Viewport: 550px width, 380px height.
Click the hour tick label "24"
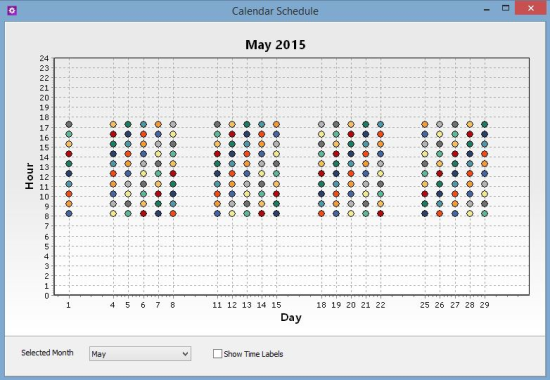point(44,58)
